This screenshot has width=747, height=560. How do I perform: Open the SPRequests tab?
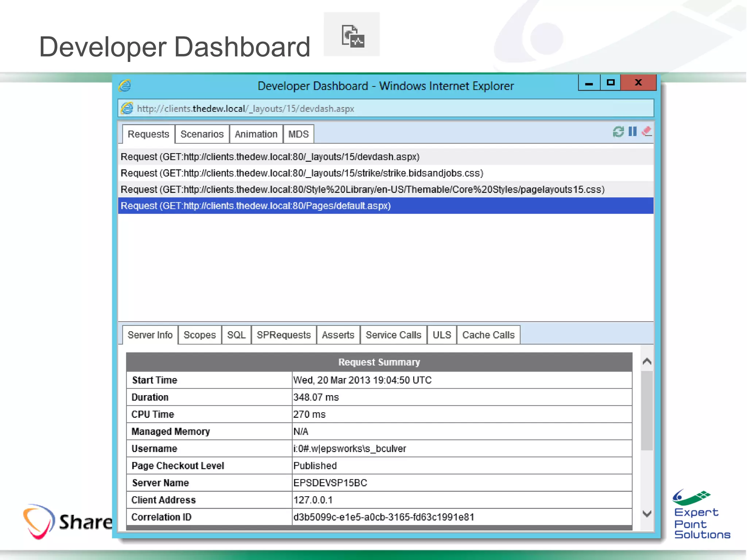pyautogui.click(x=284, y=335)
